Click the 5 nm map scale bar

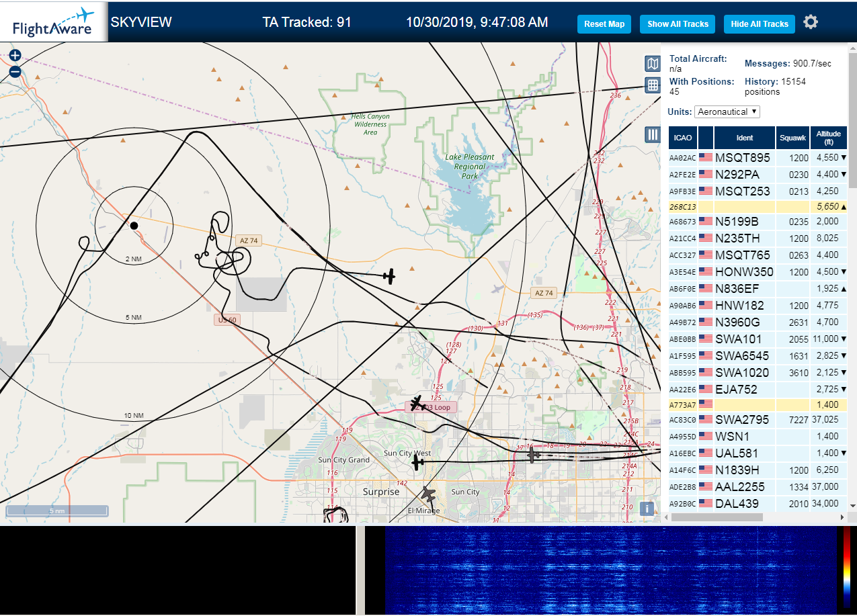[x=57, y=511]
